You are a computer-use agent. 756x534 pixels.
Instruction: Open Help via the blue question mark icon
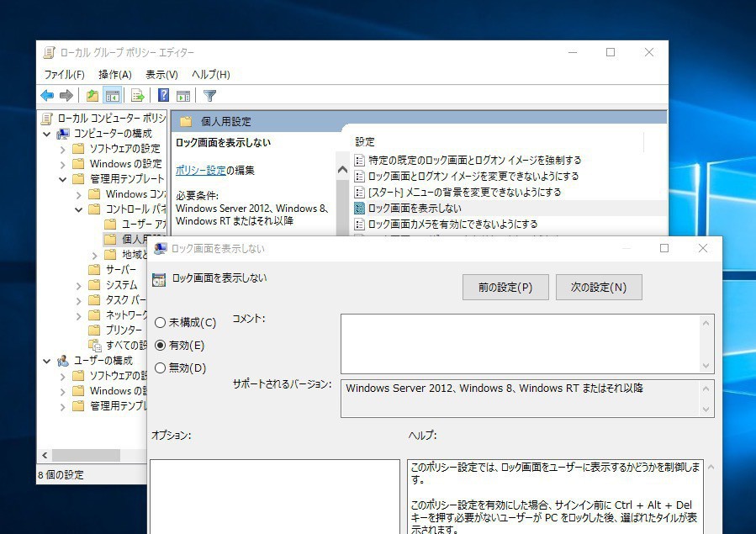[164, 96]
